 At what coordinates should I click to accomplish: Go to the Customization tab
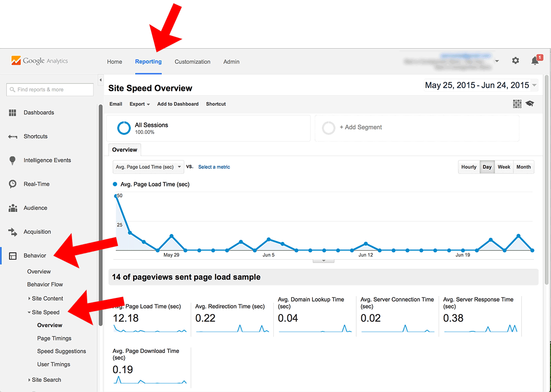[192, 62]
